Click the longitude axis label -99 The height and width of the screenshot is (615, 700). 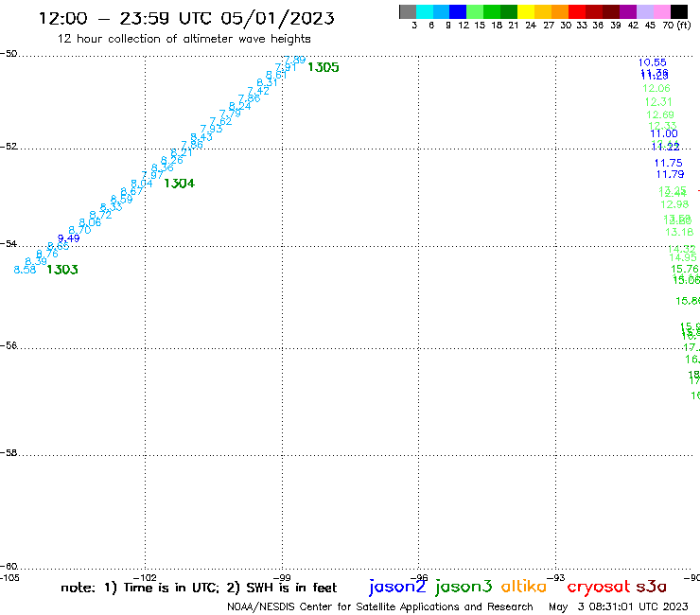(281, 577)
